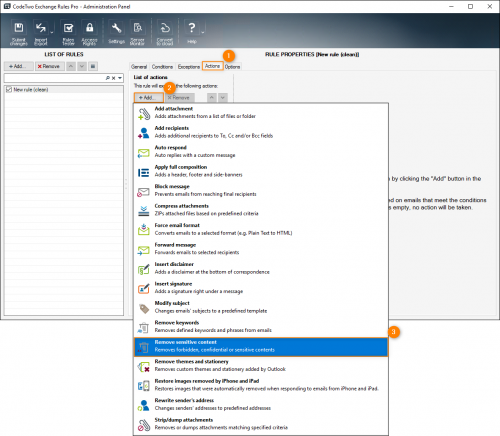
Task: Click Add under List of Rules
Action: [19, 66]
